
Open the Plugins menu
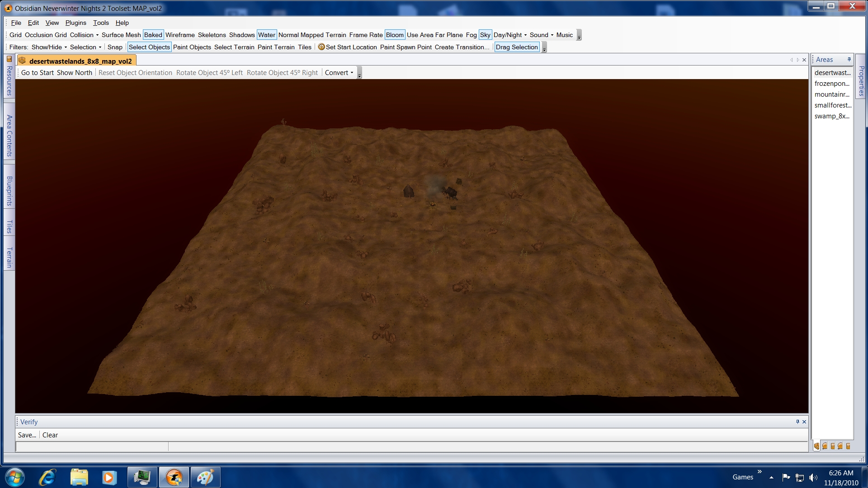pyautogui.click(x=75, y=23)
